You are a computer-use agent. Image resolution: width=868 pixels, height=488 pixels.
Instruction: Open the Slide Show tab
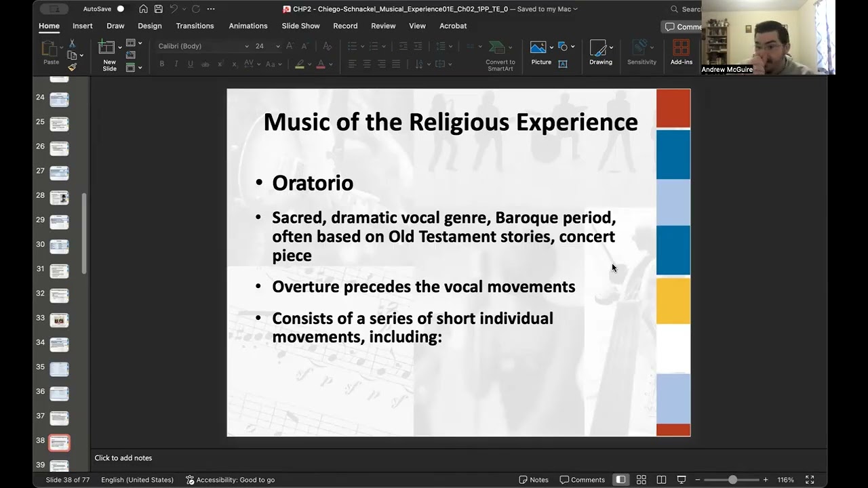[x=300, y=26]
